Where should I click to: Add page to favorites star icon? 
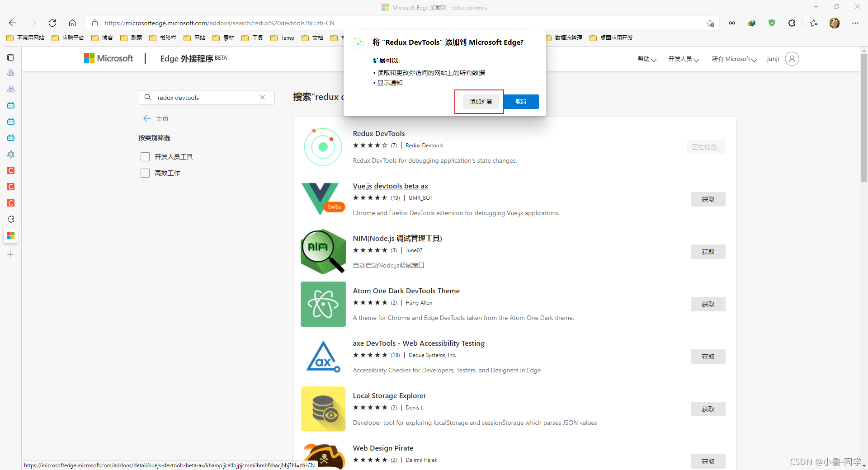click(710, 23)
